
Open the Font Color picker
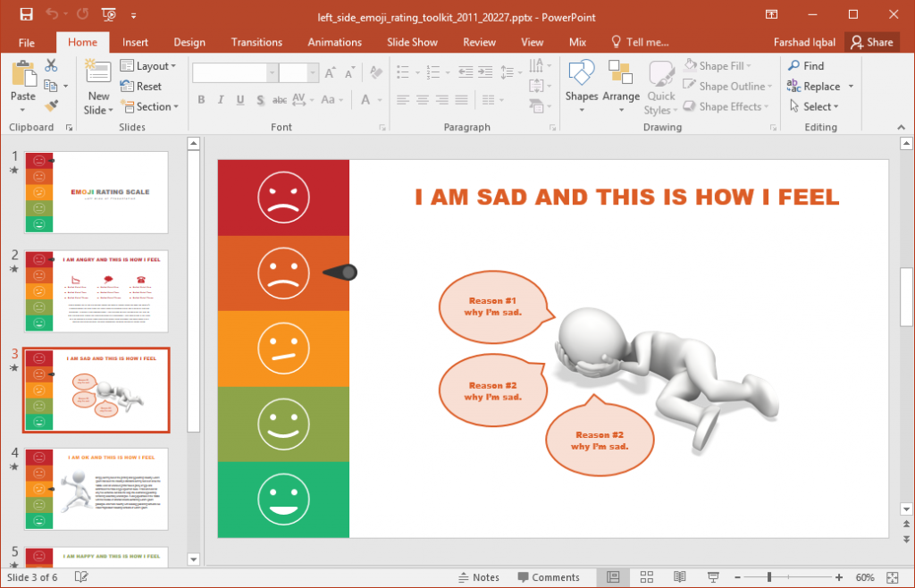point(365,100)
